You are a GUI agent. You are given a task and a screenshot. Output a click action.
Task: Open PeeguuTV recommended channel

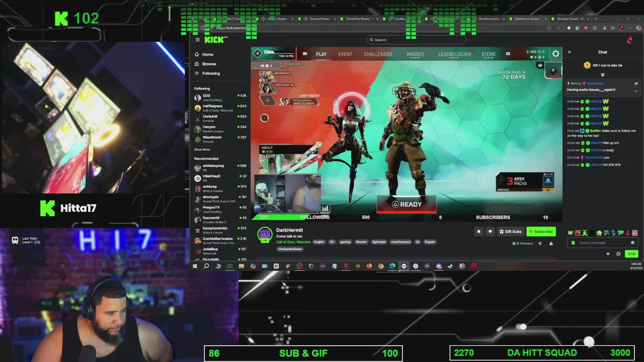220,209
